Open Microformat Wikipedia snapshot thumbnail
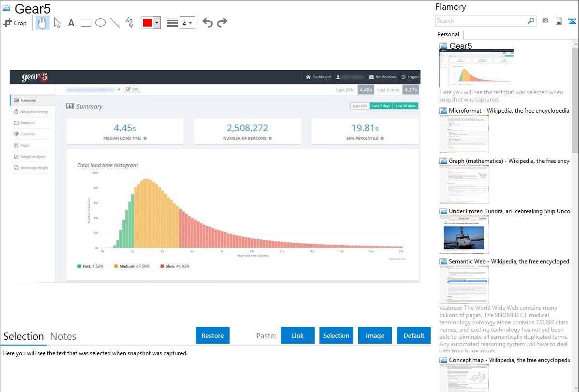579x392 pixels. tap(464, 134)
